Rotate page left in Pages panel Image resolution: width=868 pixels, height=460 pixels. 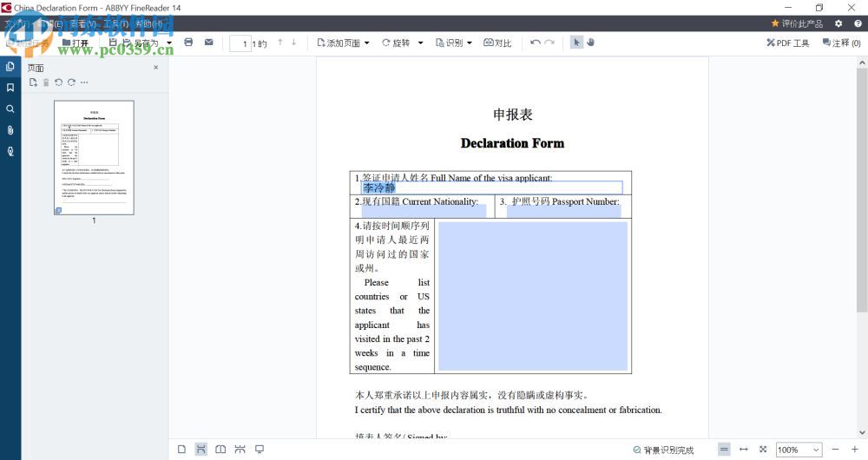point(59,82)
